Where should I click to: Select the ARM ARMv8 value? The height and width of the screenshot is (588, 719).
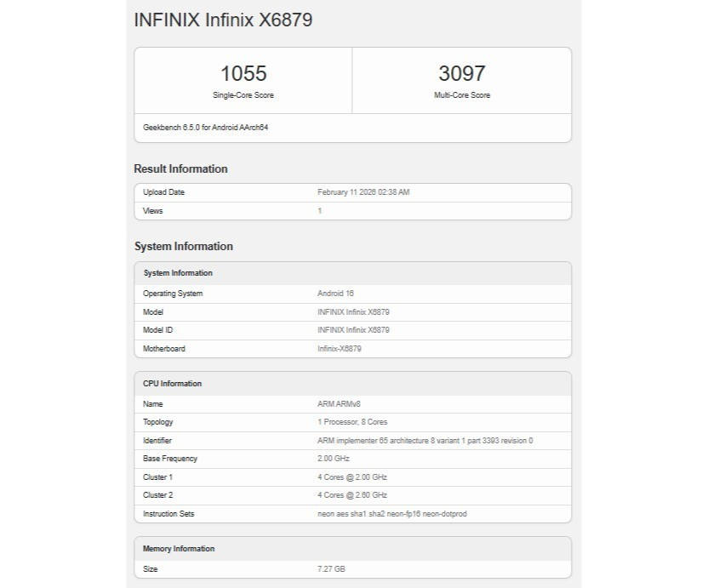[339, 404]
